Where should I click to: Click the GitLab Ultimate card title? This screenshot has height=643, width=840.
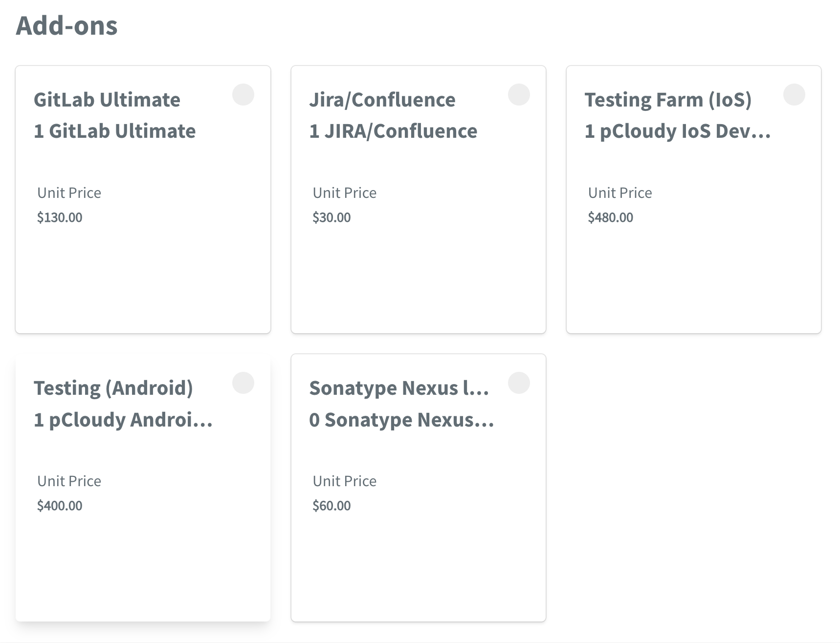coord(107,100)
